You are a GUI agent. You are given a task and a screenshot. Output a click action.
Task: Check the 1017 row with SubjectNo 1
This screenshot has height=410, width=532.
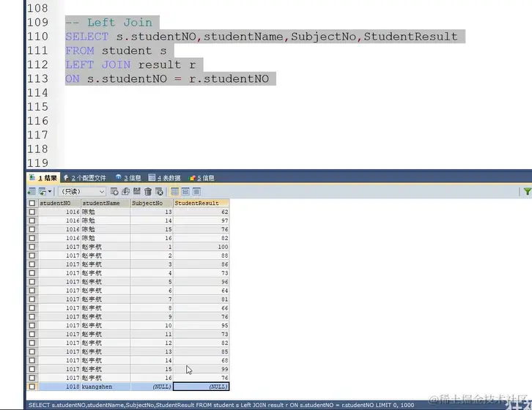pos(32,247)
